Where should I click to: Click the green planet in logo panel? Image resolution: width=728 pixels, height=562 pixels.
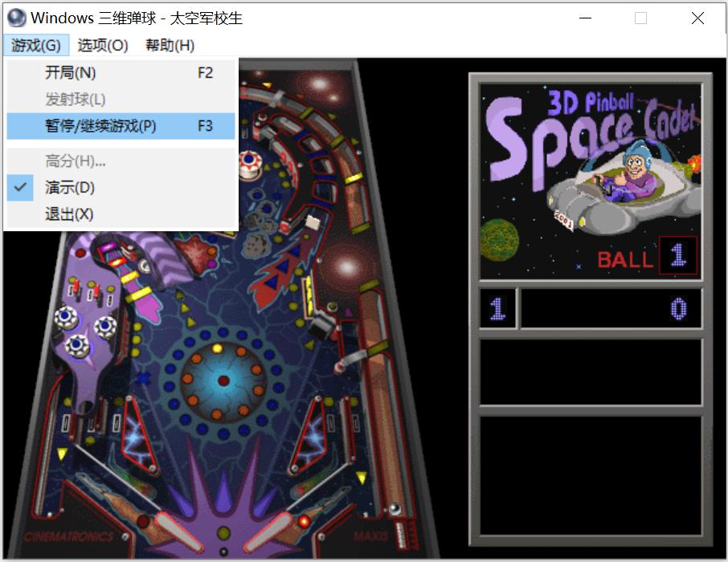point(499,240)
